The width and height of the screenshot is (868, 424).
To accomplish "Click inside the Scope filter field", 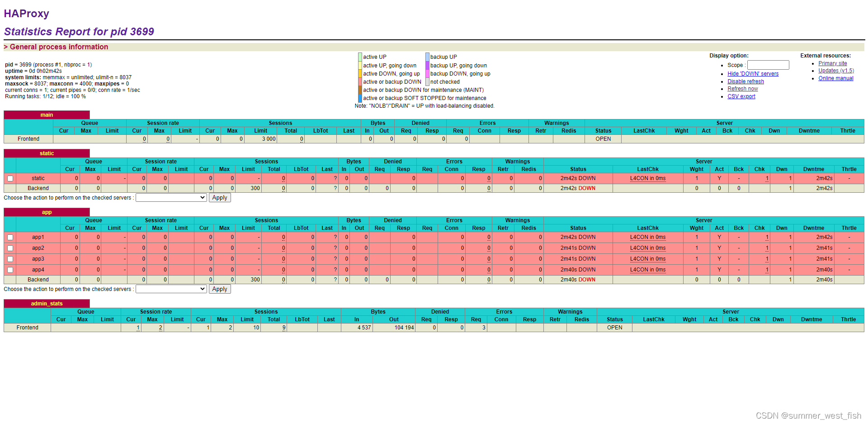I will point(768,65).
